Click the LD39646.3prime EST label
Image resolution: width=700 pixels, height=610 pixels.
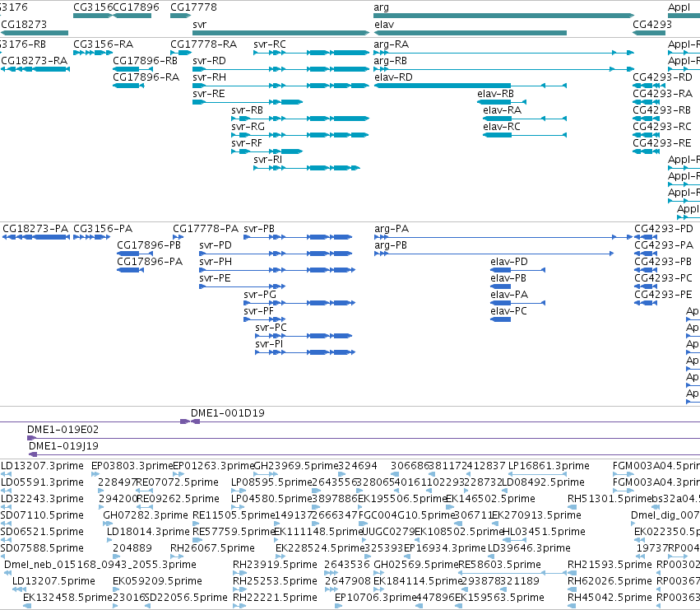529,548
